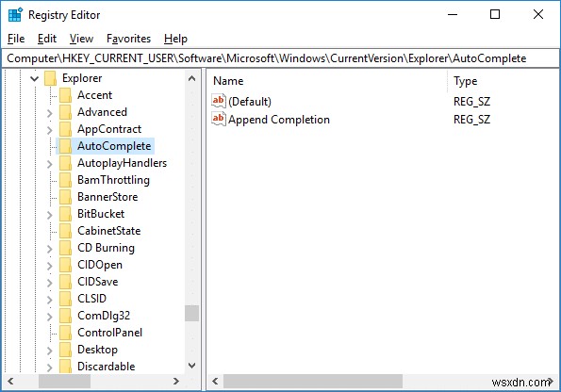Close the Registry Editor window

click(538, 15)
